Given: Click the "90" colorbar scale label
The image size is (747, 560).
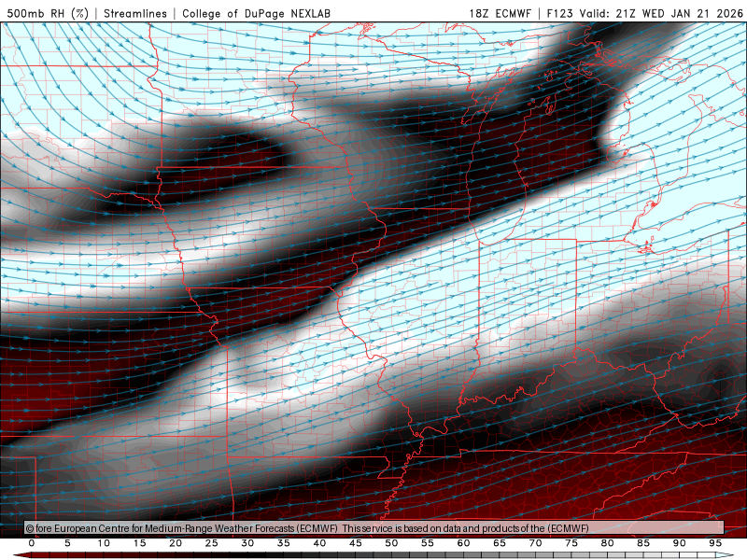Looking at the screenshot, I should coord(680,543).
